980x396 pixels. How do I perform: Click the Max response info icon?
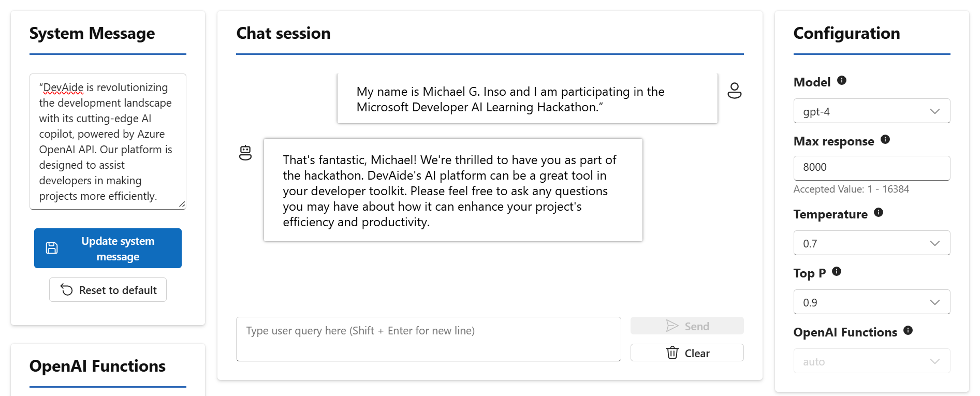(885, 139)
